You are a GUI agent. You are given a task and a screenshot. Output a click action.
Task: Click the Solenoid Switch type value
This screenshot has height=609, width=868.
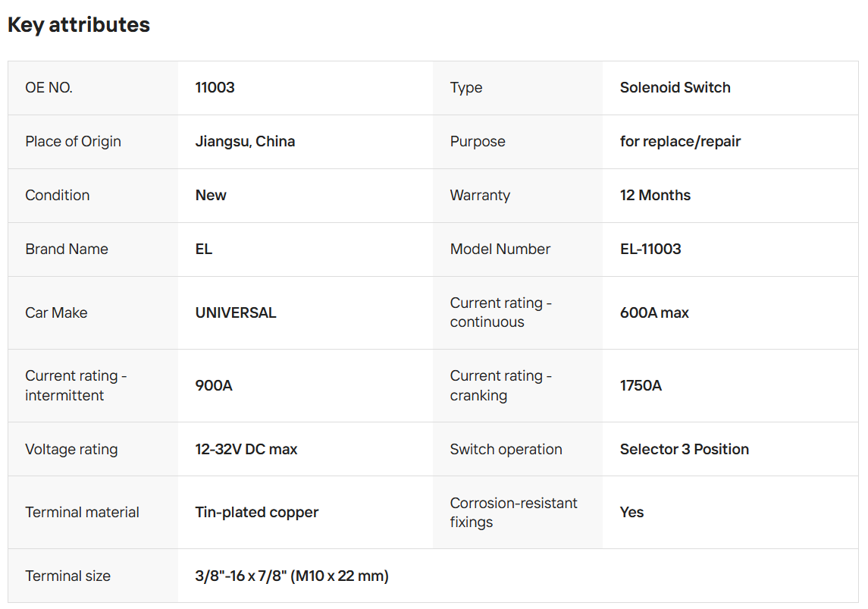[x=675, y=87]
